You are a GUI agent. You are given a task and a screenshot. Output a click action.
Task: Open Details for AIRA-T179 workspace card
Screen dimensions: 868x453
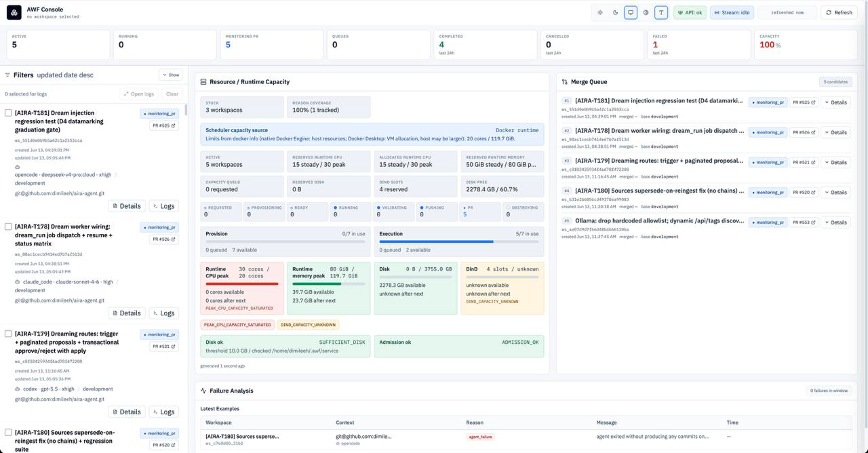[127, 412]
